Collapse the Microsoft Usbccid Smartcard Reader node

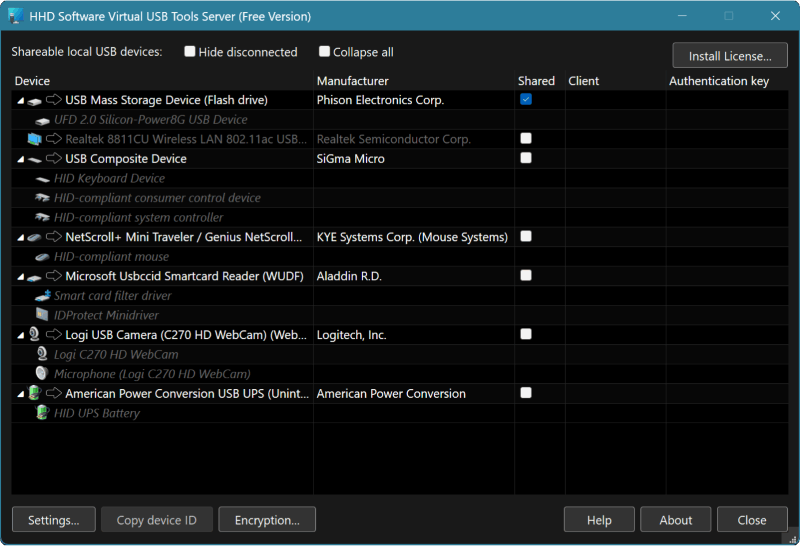pyautogui.click(x=20, y=277)
